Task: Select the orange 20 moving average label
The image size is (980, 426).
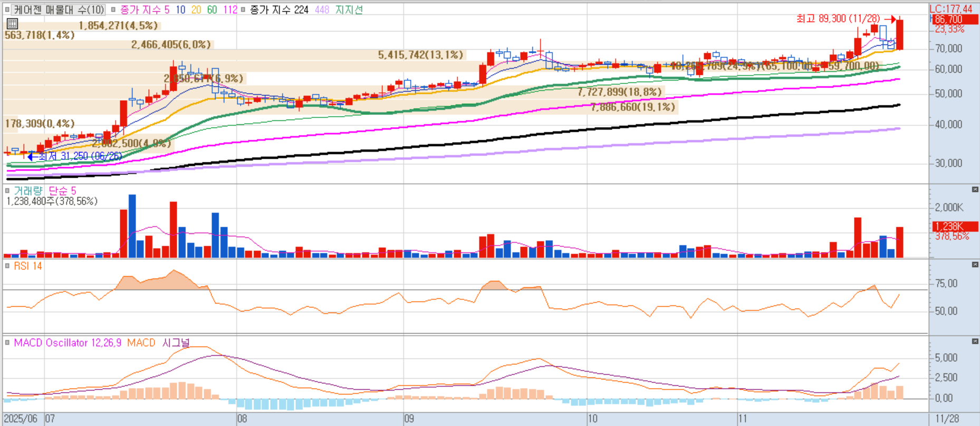Action: (196, 9)
